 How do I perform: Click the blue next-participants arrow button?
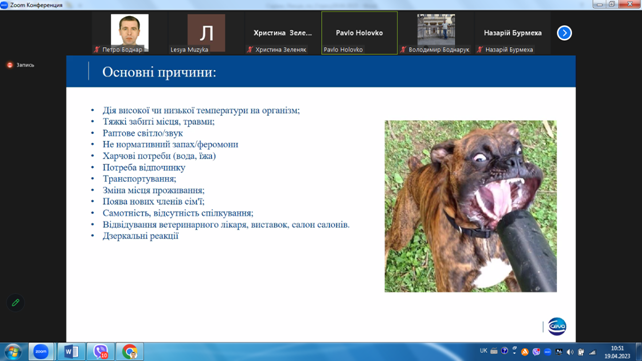[x=564, y=33]
